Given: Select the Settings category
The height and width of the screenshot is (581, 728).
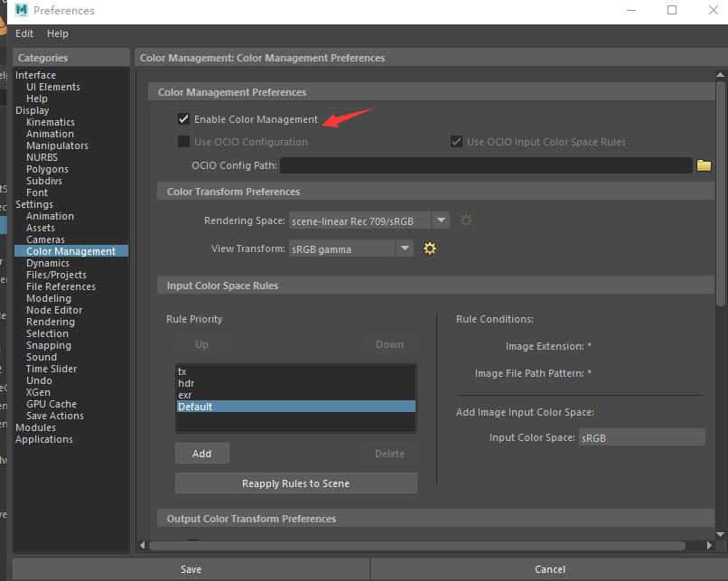Looking at the screenshot, I should coord(34,204).
